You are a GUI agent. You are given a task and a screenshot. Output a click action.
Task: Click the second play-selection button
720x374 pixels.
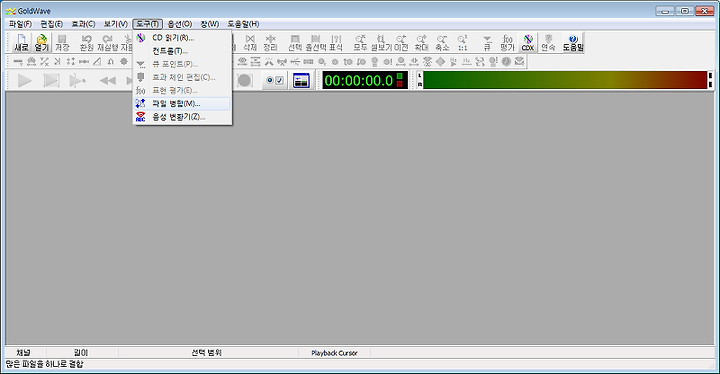(51, 81)
